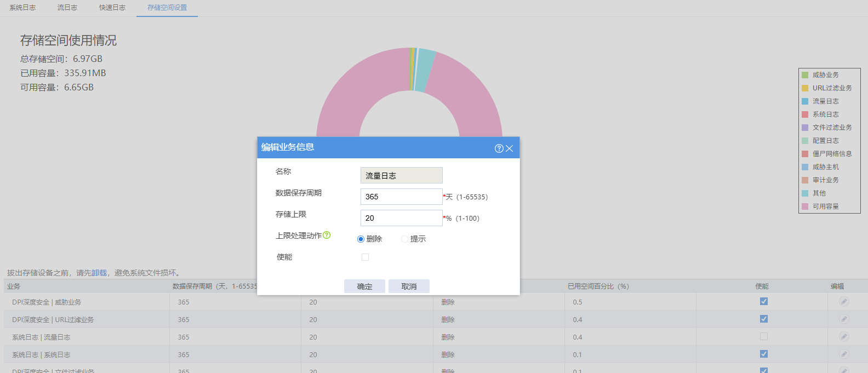
Task: Click the 名称 field showing 流量日志
Action: point(401,175)
